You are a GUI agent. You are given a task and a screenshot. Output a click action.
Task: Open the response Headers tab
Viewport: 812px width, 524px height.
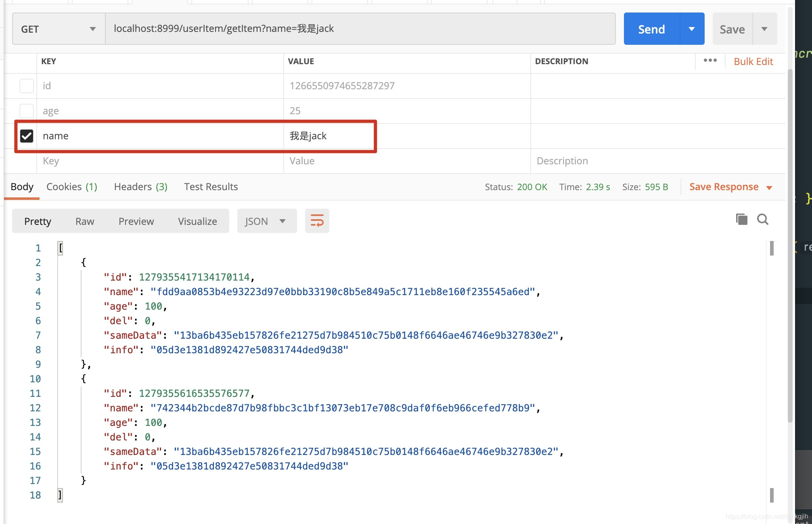tap(140, 187)
